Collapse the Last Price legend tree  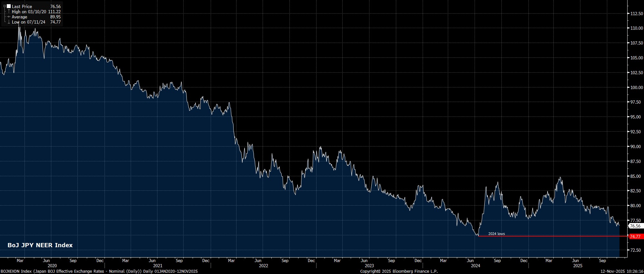pos(5,6)
